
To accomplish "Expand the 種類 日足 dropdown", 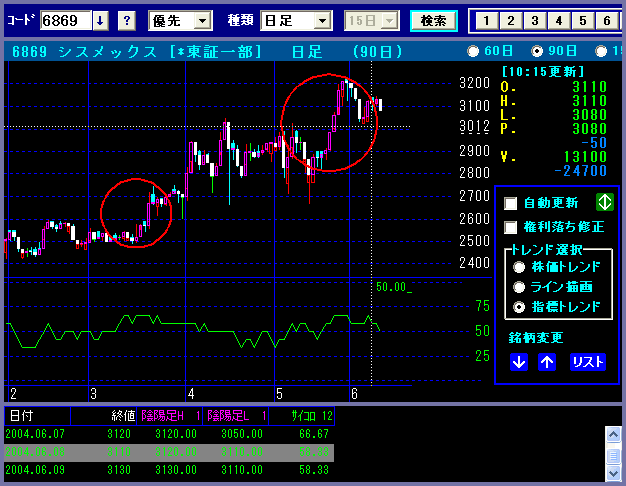I will click(321, 21).
